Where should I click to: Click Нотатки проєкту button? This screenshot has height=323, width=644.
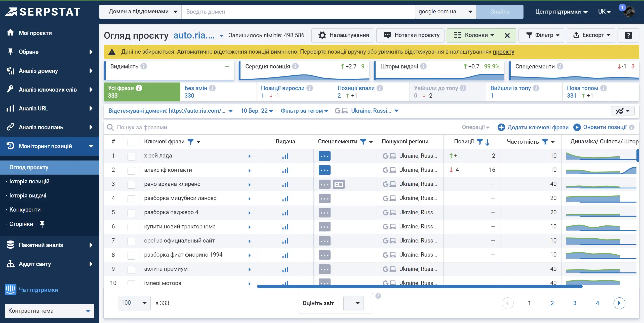click(410, 35)
